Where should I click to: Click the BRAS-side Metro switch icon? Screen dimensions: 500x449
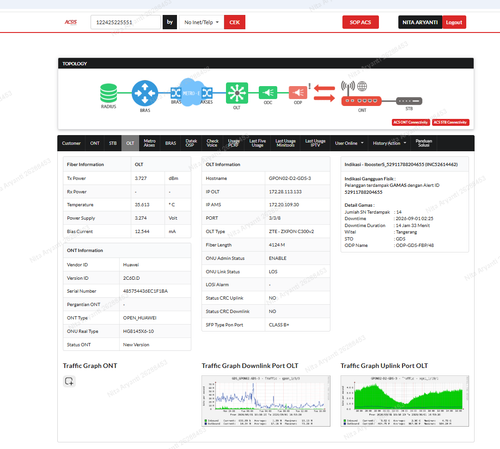pyautogui.click(x=176, y=93)
